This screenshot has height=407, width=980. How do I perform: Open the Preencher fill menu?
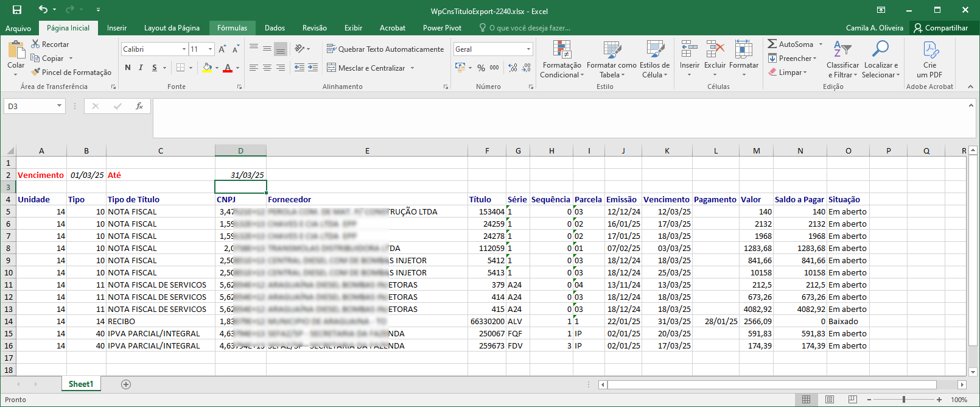point(793,58)
